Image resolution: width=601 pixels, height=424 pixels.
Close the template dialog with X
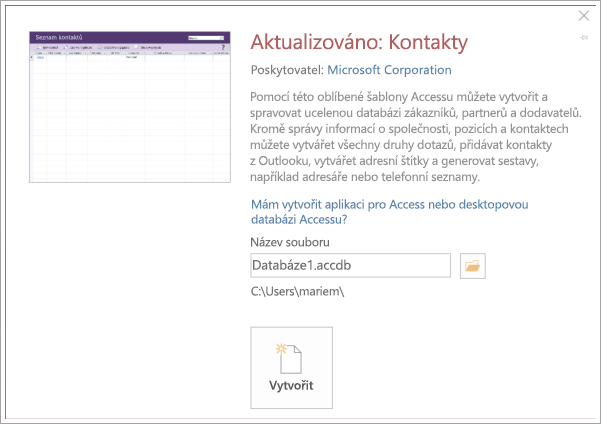[x=583, y=15]
